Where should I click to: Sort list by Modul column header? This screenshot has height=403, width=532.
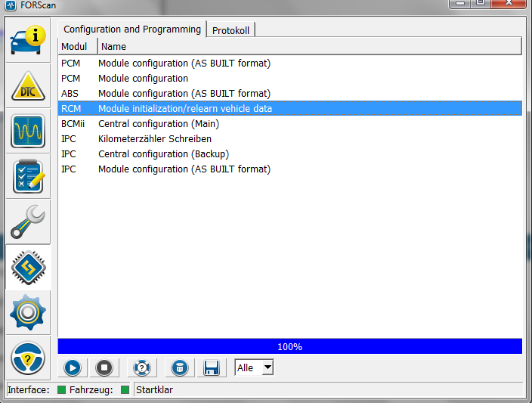click(x=76, y=47)
